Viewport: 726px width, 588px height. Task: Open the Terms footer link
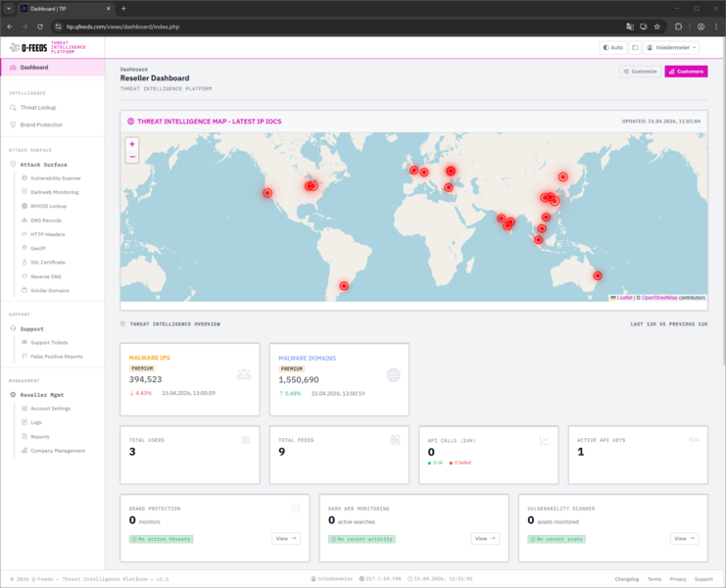point(654,579)
